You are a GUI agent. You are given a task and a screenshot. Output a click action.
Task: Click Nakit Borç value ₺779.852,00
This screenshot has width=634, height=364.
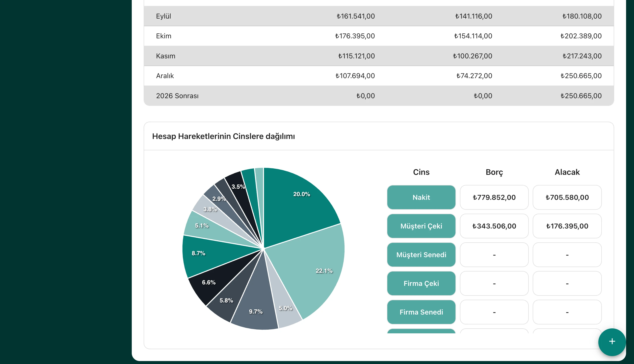pos(494,197)
